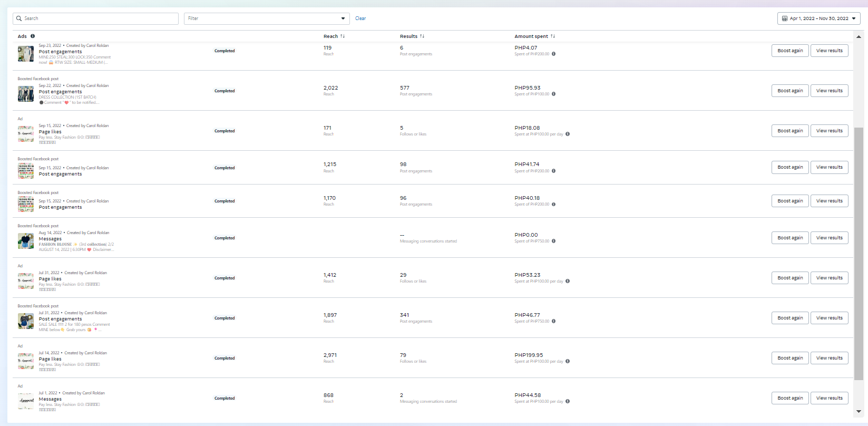
Task: View results for the Sep 15 Page likes ad
Action: (830, 131)
